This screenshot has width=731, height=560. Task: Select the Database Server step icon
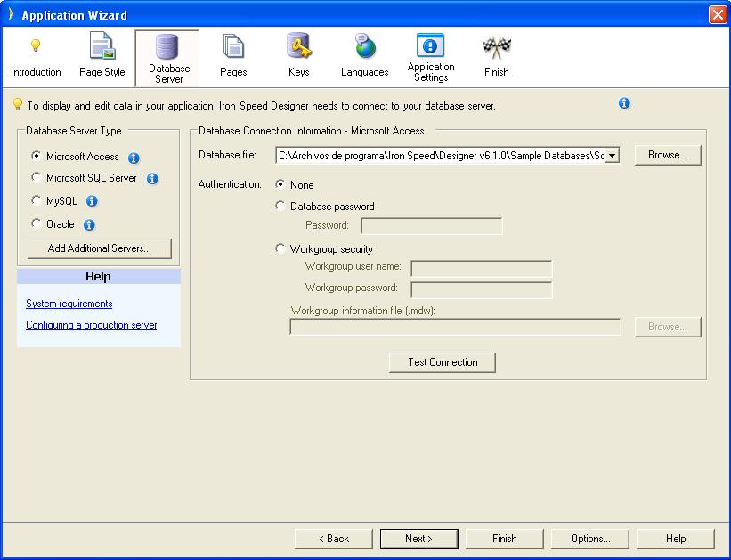tap(167, 46)
